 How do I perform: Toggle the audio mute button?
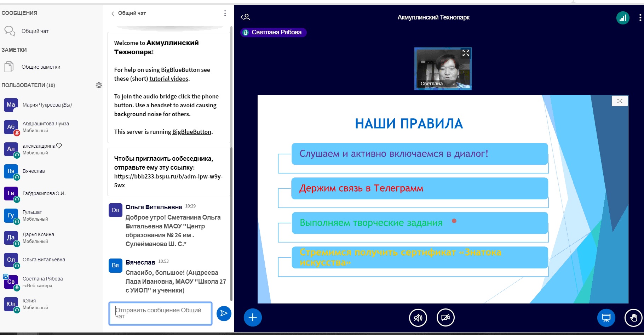[418, 318]
